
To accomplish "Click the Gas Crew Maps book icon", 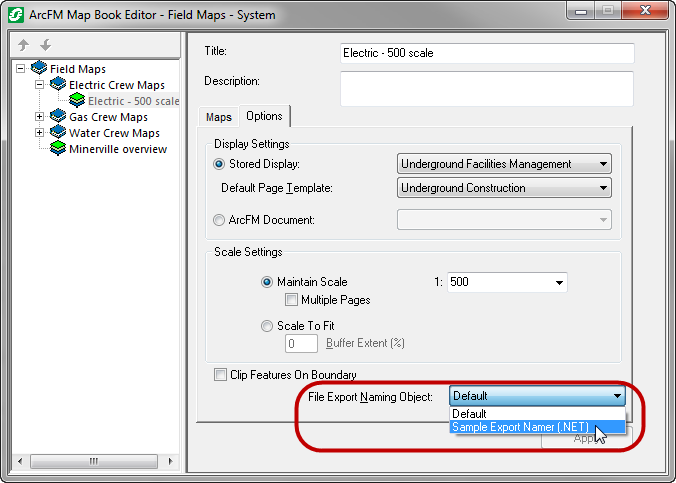I will tap(58, 117).
